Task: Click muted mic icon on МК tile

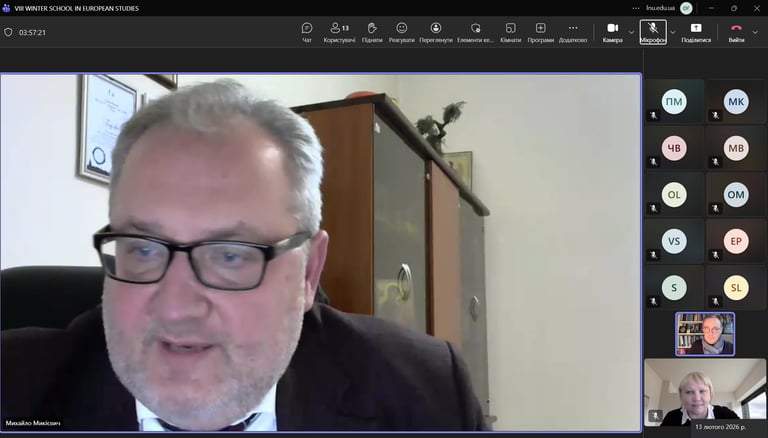Action: pos(715,116)
